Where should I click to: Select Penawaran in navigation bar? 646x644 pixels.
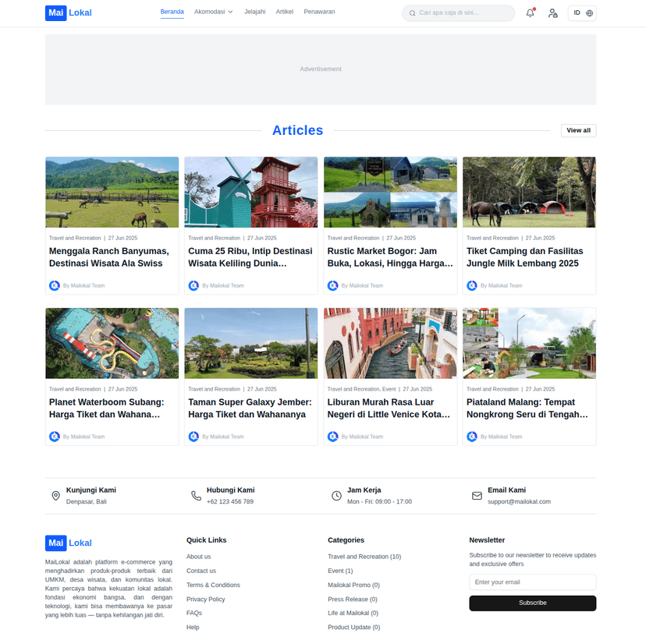[x=319, y=12]
